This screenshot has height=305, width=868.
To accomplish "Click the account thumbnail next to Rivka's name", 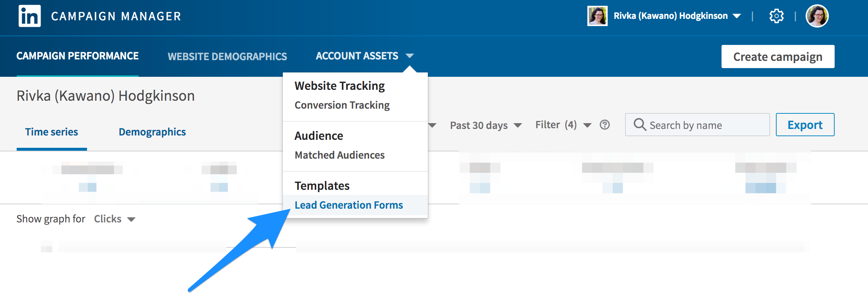I will (597, 16).
